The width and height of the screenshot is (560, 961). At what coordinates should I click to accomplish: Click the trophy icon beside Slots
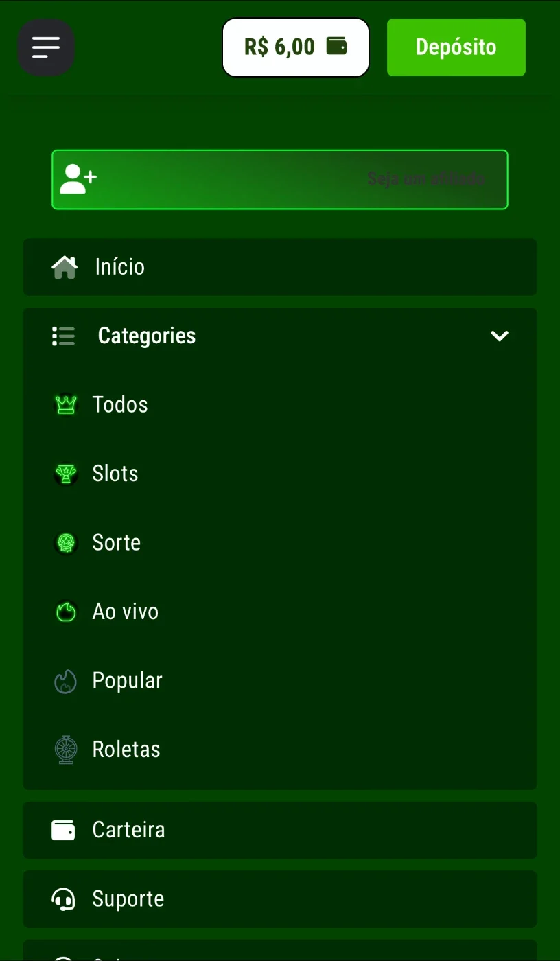(66, 474)
